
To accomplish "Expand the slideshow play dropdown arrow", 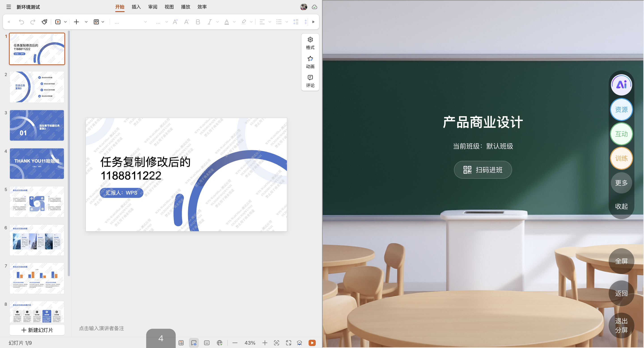I will tap(66, 22).
